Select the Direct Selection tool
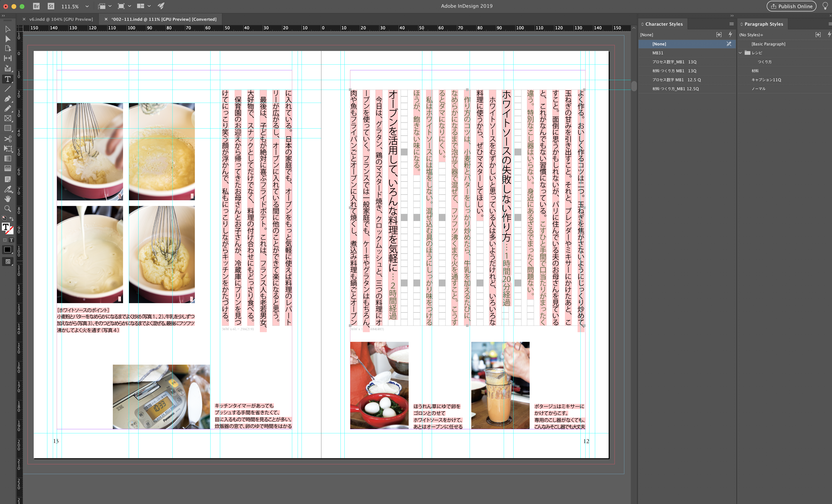Image resolution: width=832 pixels, height=504 pixels. [7, 39]
